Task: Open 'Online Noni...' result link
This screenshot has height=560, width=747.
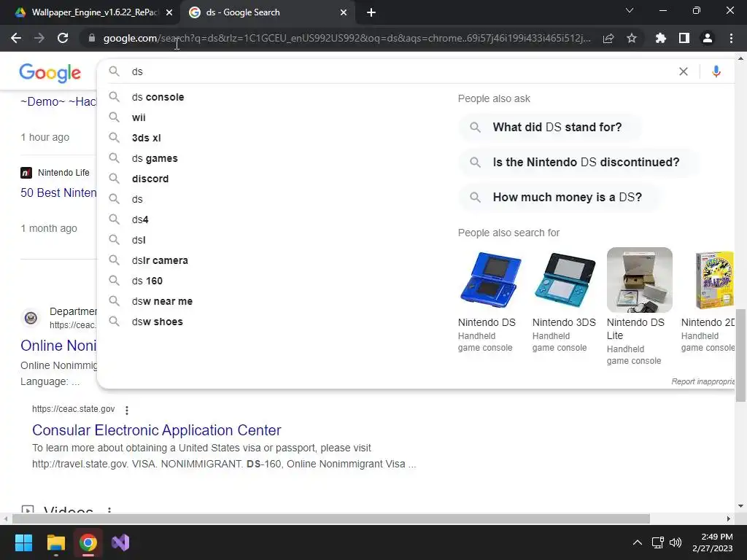Action: pyautogui.click(x=58, y=346)
